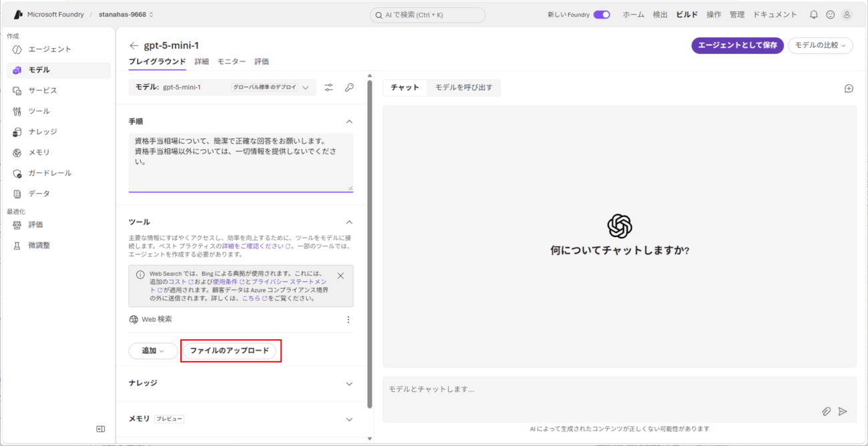Open the user account avatar

point(847,15)
